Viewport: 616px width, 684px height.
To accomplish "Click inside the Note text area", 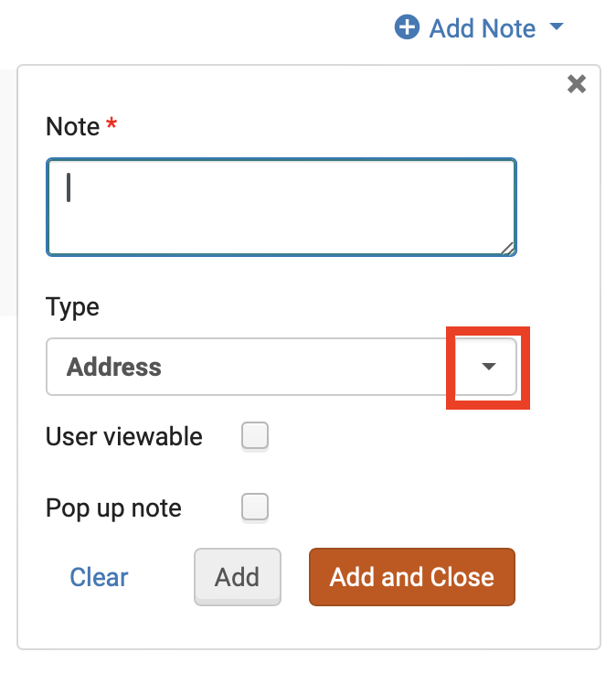I will pyautogui.click(x=281, y=208).
